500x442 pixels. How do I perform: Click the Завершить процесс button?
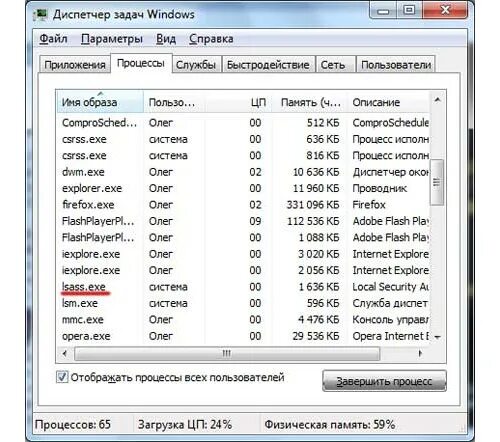click(x=384, y=381)
